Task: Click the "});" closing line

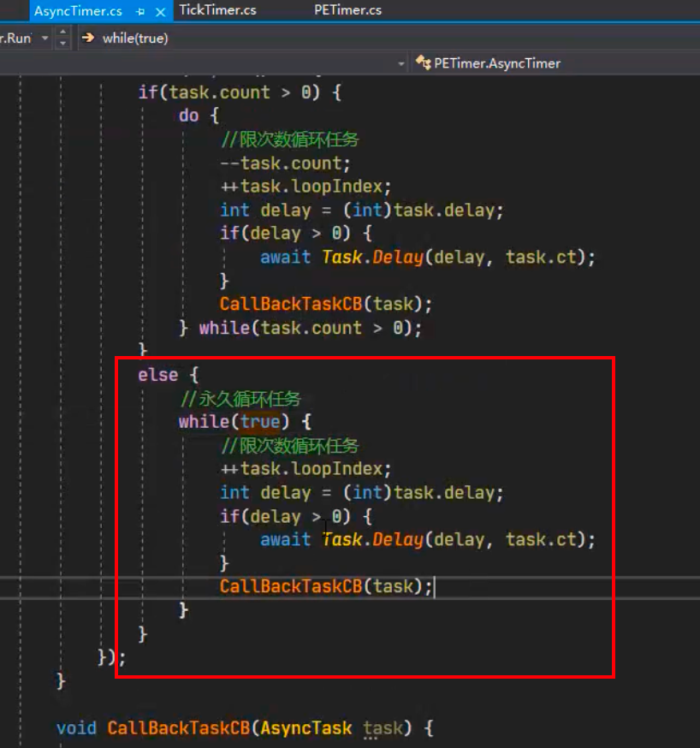Action: pos(111,657)
